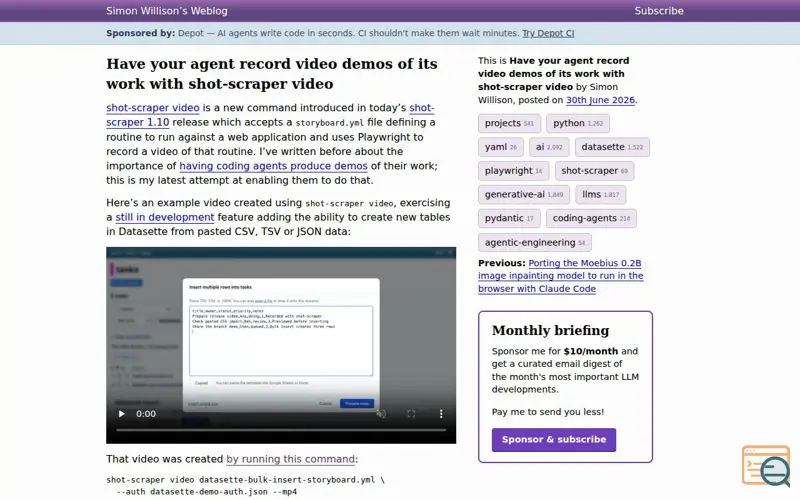Click the 'Sponsored by:' label
Image resolution: width=800 pixels, height=500 pixels.
[141, 33]
